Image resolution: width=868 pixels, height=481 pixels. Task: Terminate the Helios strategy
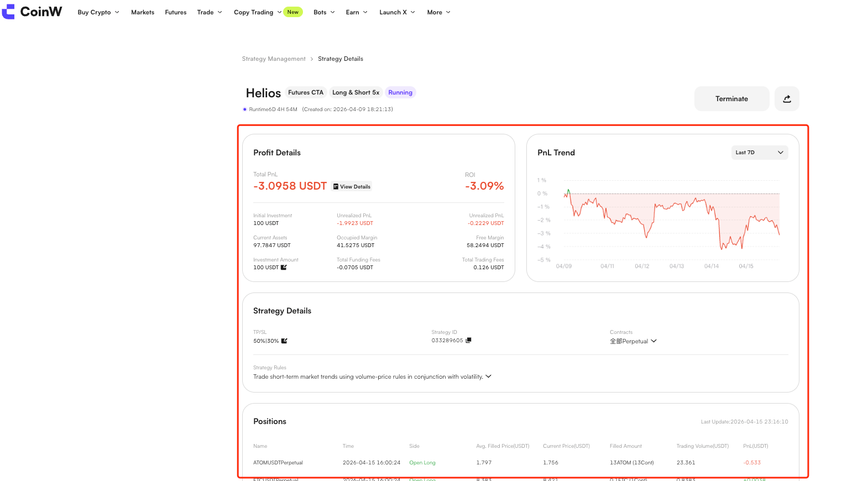tap(731, 99)
